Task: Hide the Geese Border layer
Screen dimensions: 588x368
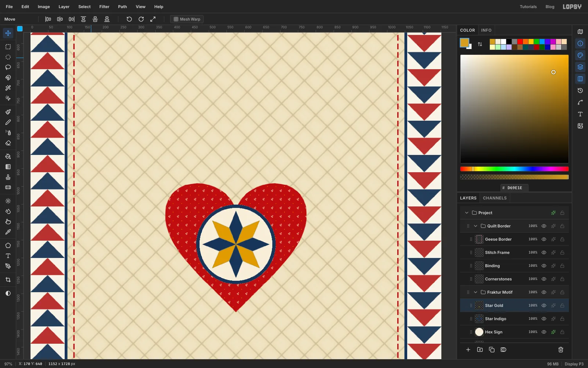Action: point(544,239)
